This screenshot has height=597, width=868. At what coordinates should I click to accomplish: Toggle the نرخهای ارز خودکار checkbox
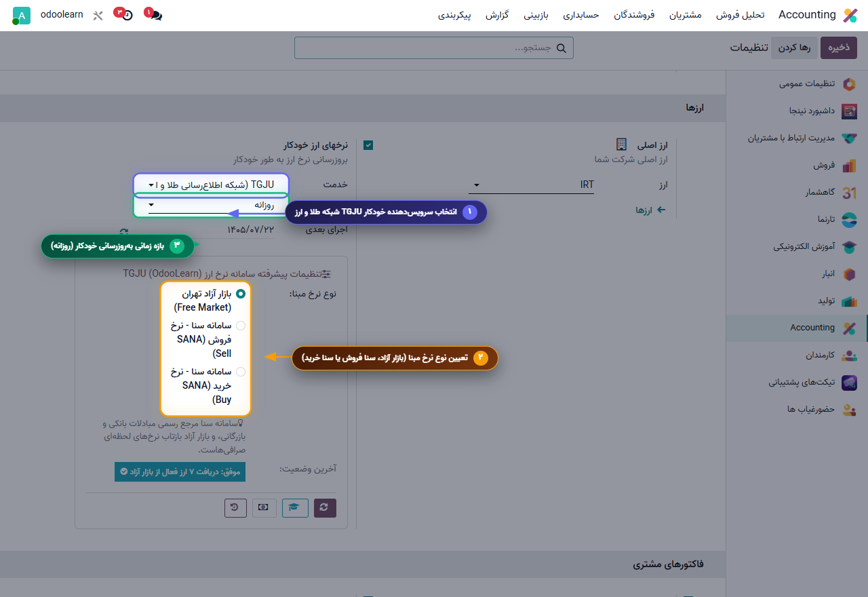click(x=368, y=145)
